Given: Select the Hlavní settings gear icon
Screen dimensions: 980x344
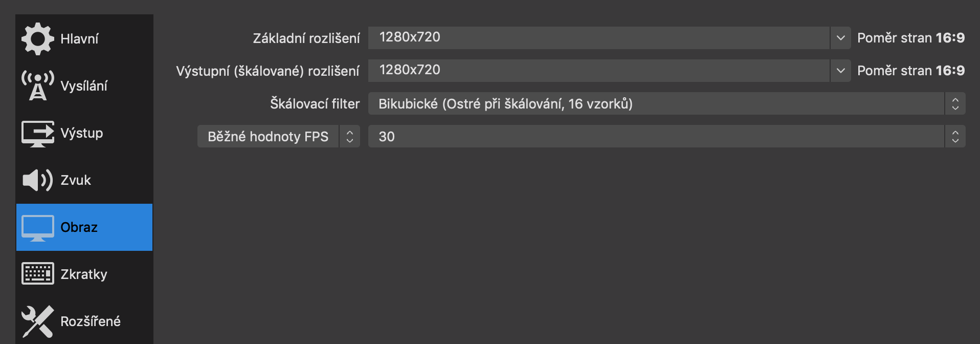Looking at the screenshot, I should point(37,38).
